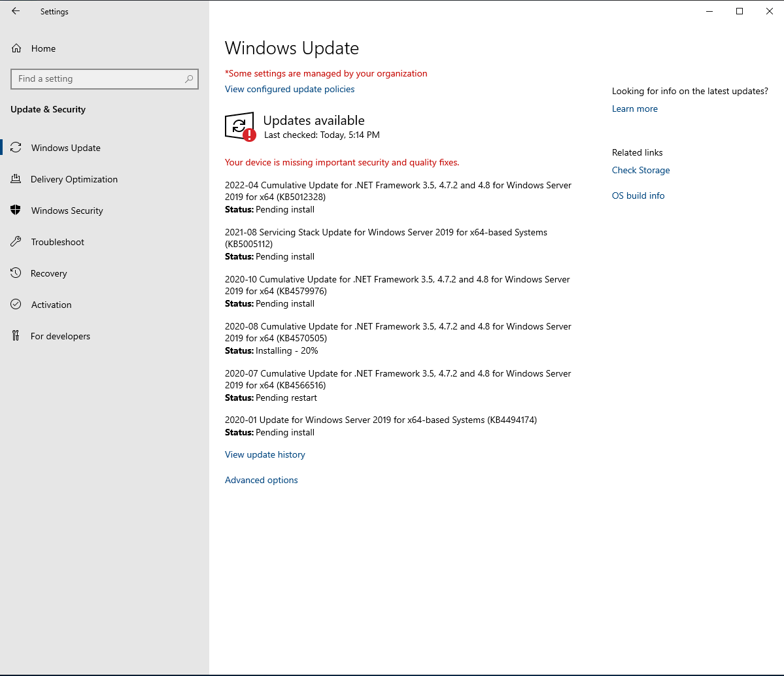The height and width of the screenshot is (676, 784).
Task: Click the OS build info link
Action: pos(638,195)
